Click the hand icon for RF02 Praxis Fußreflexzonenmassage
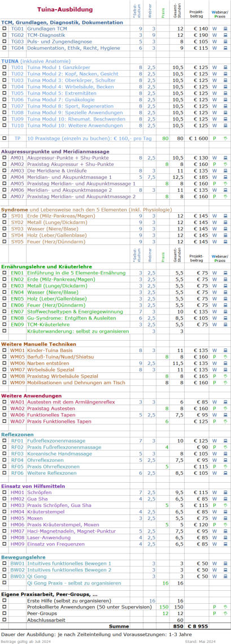The width and height of the screenshot is (231, 644). click(x=225, y=447)
